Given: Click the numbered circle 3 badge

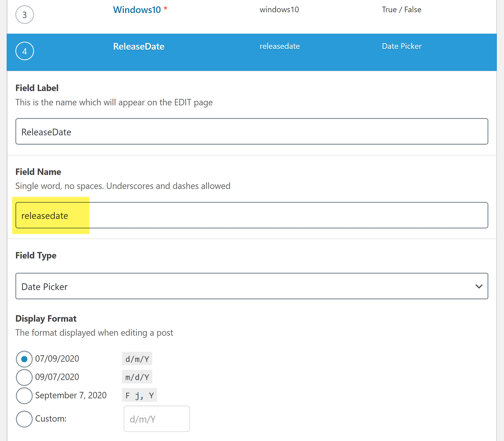Looking at the screenshot, I should 24,14.
